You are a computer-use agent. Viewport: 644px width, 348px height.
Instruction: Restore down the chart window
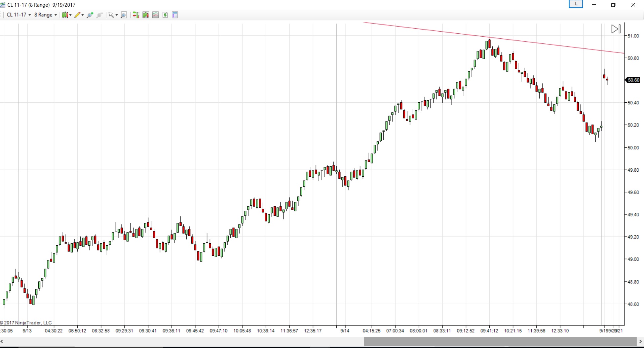(613, 5)
